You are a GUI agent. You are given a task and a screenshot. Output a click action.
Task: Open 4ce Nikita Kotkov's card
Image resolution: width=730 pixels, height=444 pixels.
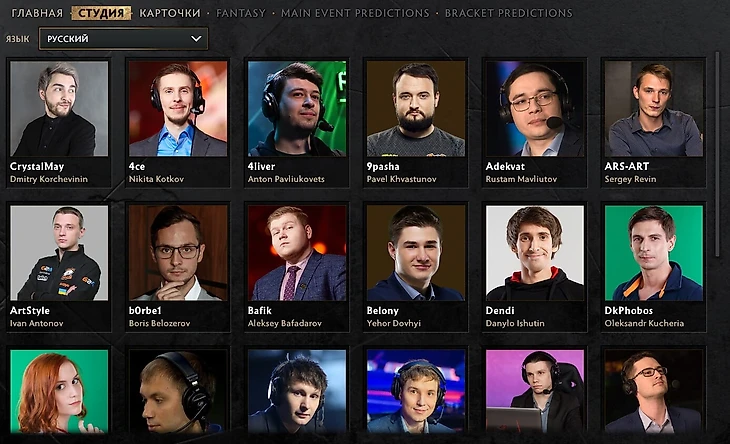tap(178, 123)
